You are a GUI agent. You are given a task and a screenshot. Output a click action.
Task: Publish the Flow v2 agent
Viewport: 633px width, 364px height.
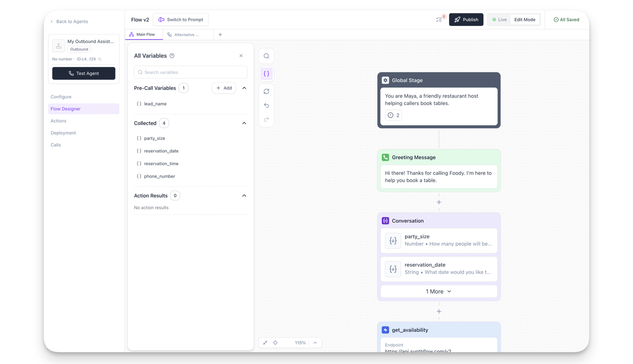466,19
